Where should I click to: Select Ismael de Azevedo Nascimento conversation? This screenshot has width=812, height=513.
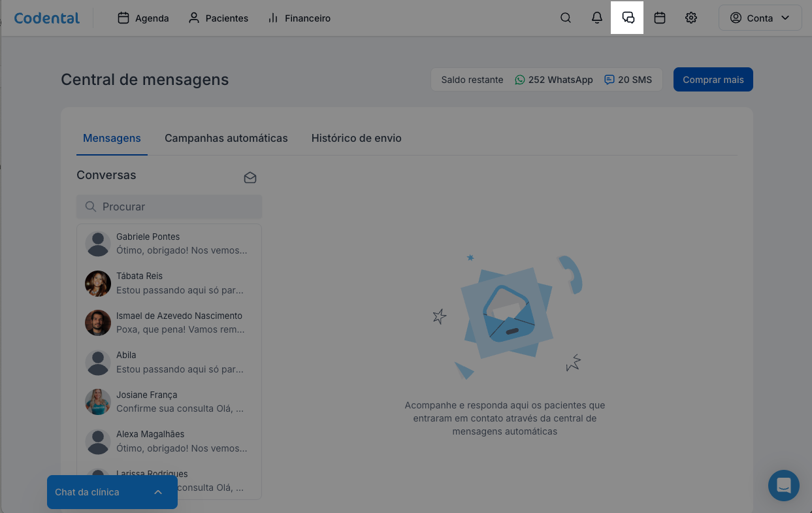click(x=169, y=323)
